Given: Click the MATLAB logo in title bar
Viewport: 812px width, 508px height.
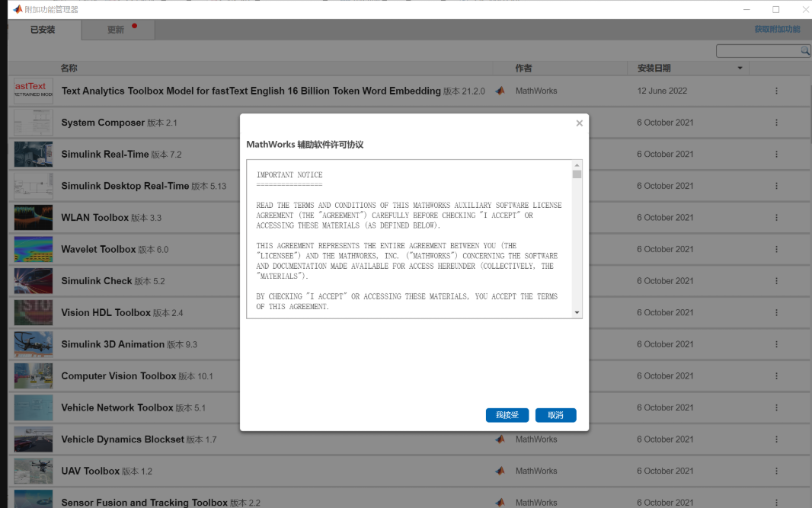Looking at the screenshot, I should [x=18, y=9].
